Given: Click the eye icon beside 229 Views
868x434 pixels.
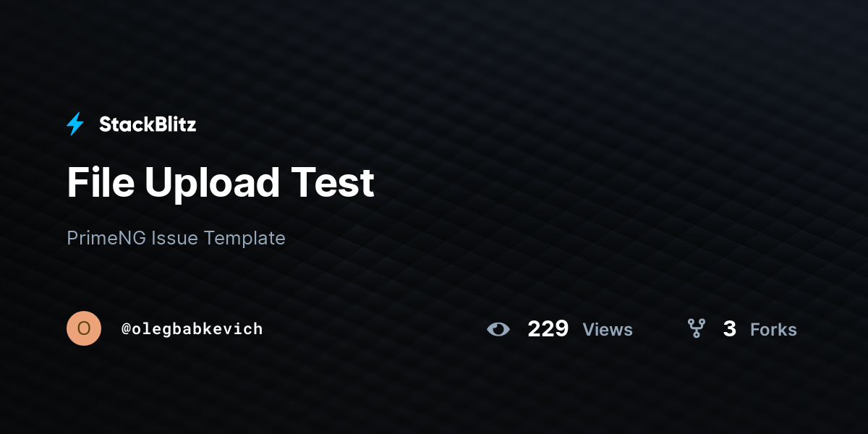Looking at the screenshot, I should (498, 329).
